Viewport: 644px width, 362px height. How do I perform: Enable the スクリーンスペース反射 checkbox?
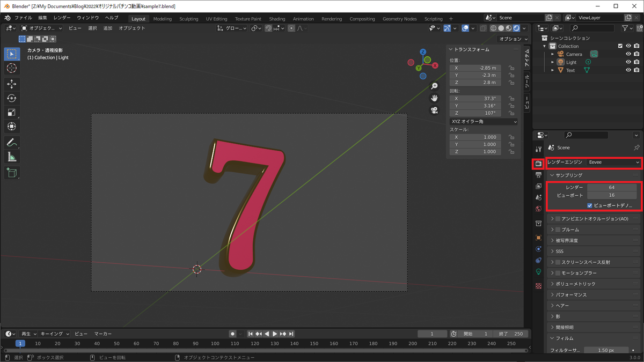point(558,262)
